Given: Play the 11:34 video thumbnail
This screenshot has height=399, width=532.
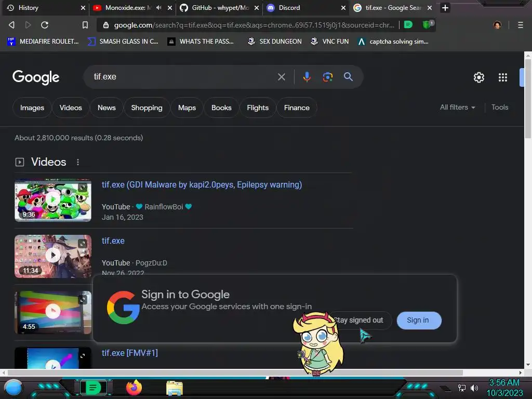Looking at the screenshot, I should pyautogui.click(x=53, y=256).
